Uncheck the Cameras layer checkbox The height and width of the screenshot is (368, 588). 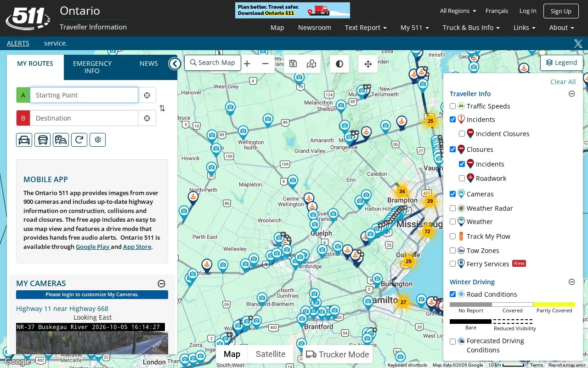tap(453, 194)
